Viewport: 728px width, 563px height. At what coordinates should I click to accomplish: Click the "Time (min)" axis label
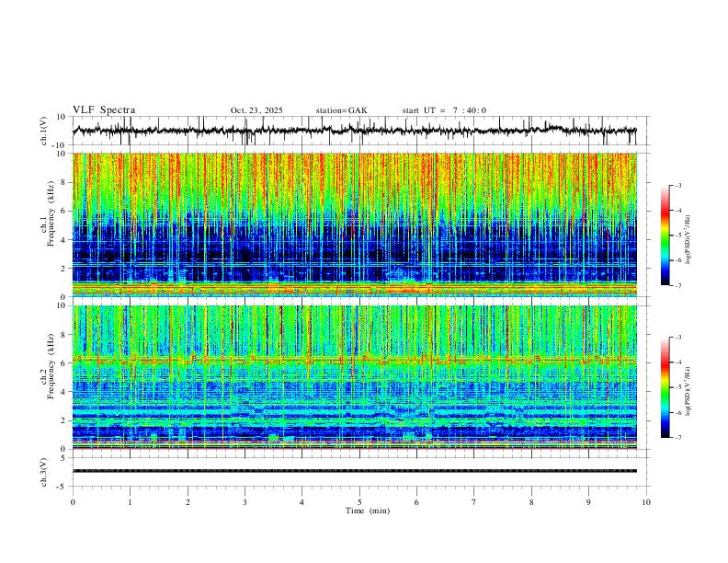[x=368, y=511]
